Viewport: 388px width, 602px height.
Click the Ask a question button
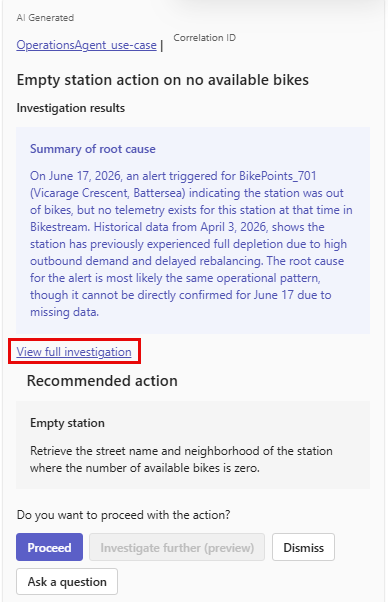tap(67, 582)
